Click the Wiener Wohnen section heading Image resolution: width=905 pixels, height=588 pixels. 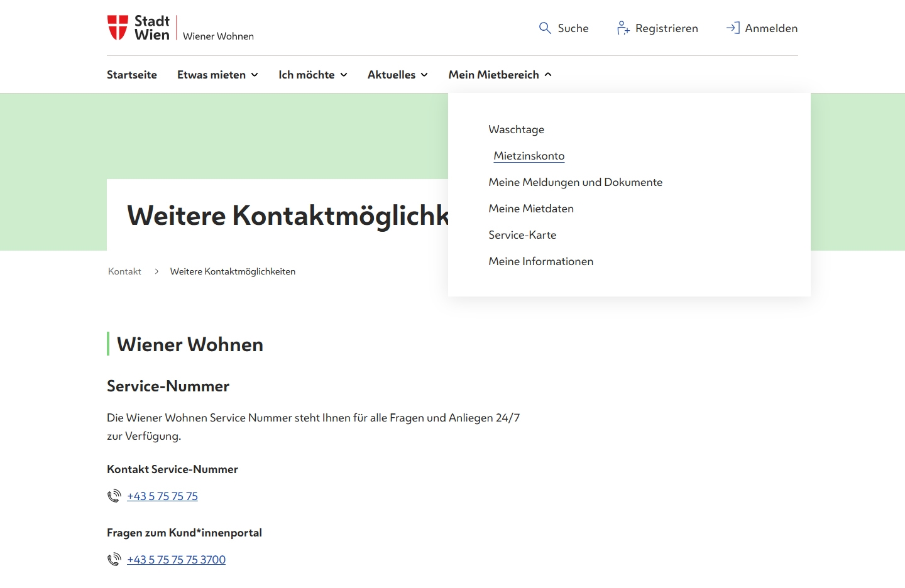click(190, 344)
